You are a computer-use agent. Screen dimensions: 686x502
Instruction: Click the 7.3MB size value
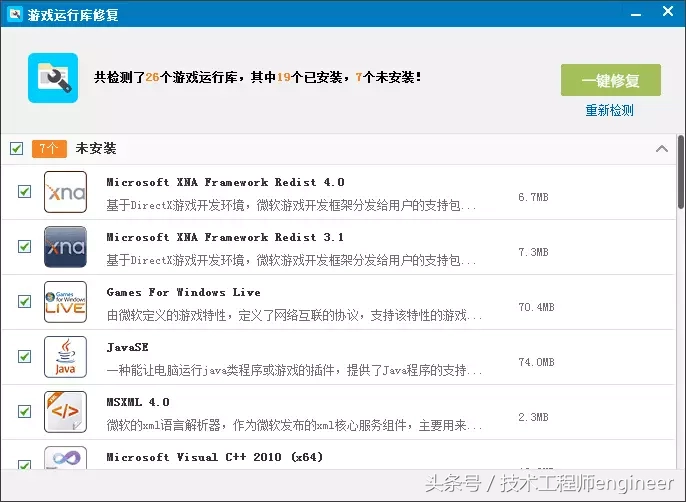click(533, 252)
